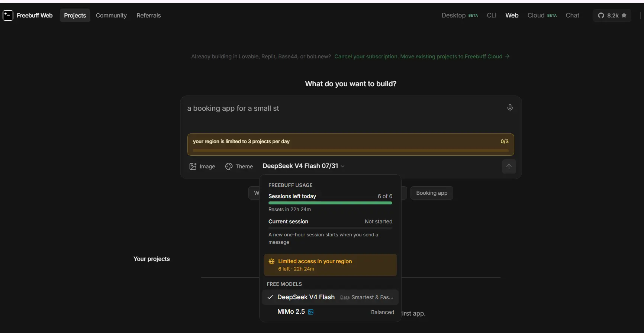Click the 'Already building in Lovable' text

(261, 56)
